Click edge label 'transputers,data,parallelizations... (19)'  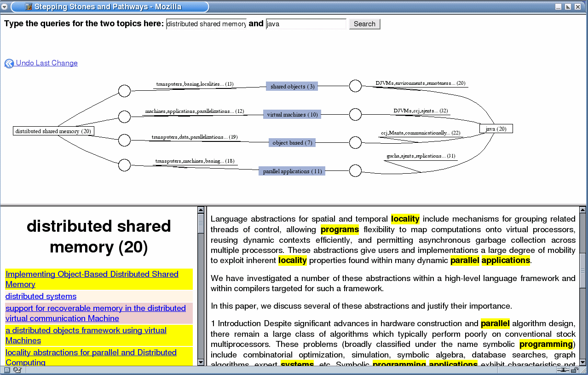(x=195, y=137)
